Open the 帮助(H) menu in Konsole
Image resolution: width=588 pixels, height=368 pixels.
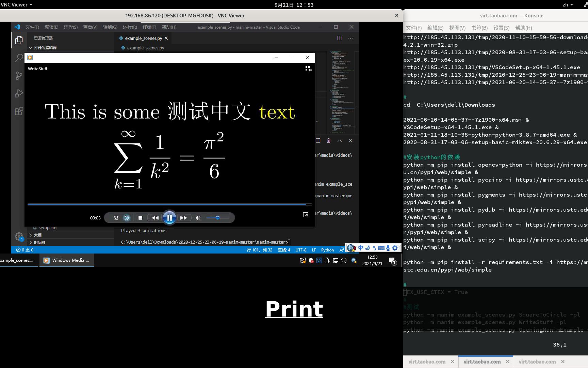click(x=523, y=28)
